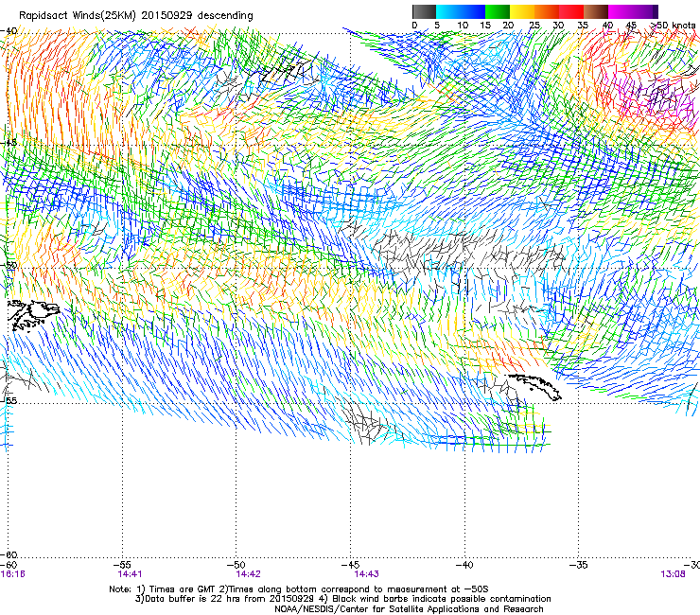
Task: Click the -45 latitude label on left axis
Action: tap(9, 144)
